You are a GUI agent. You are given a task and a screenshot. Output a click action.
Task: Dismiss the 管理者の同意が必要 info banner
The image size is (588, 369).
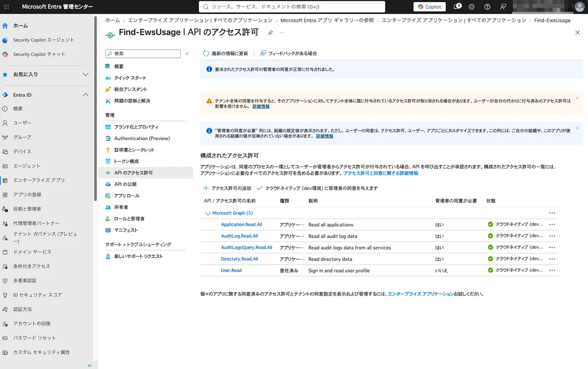point(577,128)
